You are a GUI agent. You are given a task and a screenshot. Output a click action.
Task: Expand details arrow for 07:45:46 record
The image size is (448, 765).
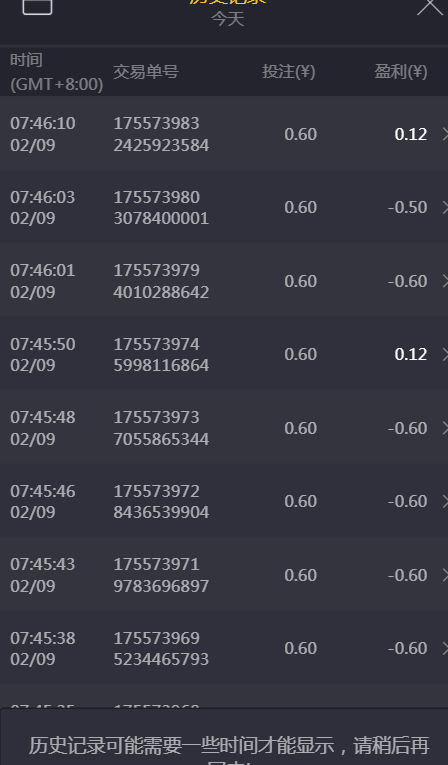pyautogui.click(x=445, y=501)
